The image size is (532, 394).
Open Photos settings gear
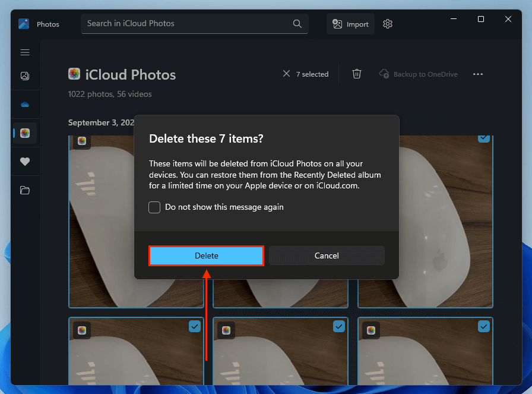click(x=388, y=24)
